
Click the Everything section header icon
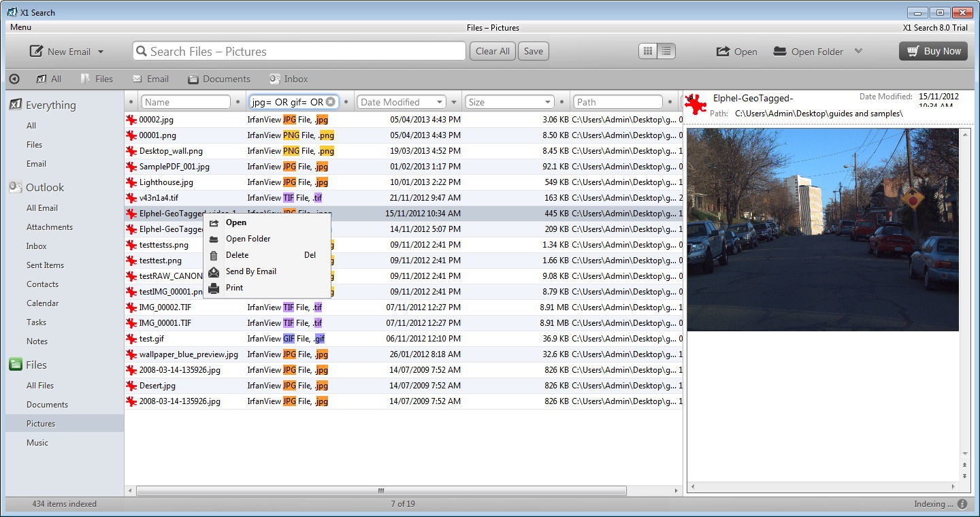(16, 105)
